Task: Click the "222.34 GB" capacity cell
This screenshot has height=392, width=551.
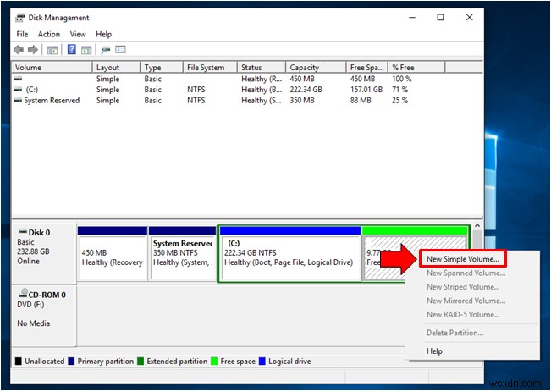Action: tap(306, 90)
